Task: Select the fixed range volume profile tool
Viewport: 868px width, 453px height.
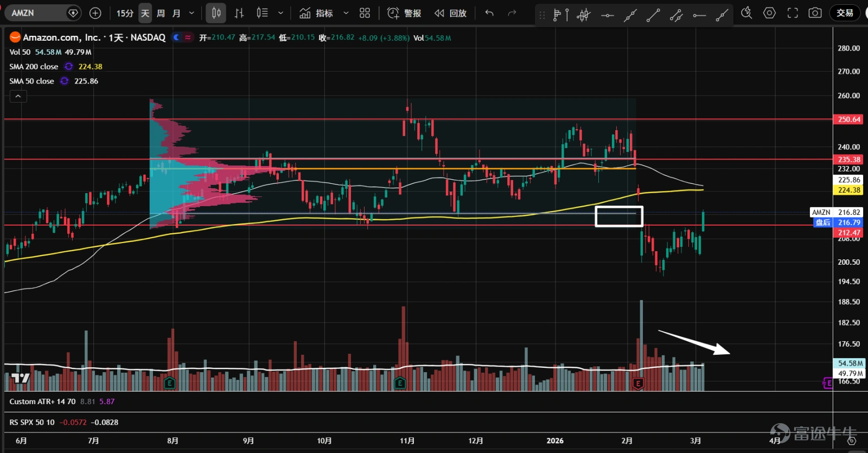Action: pyautogui.click(x=560, y=15)
